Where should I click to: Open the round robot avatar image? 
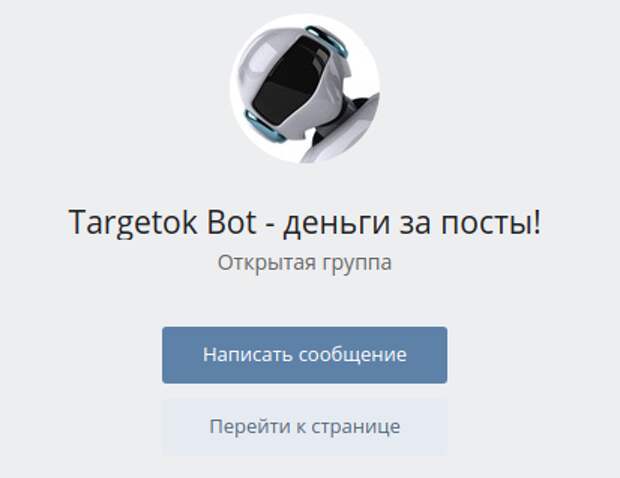(x=305, y=89)
